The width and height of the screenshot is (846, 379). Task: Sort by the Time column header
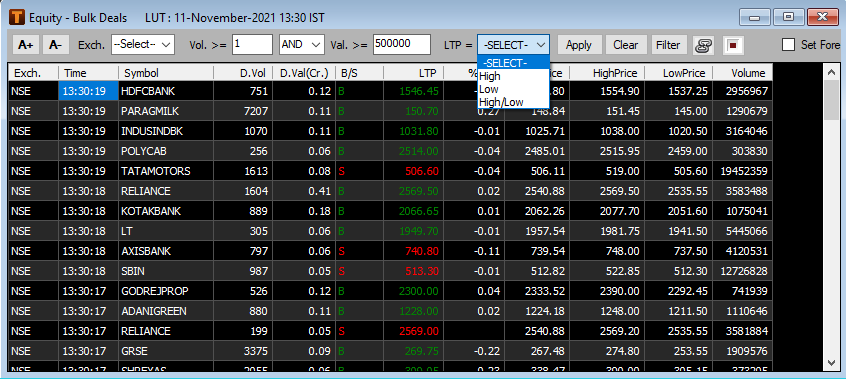88,73
